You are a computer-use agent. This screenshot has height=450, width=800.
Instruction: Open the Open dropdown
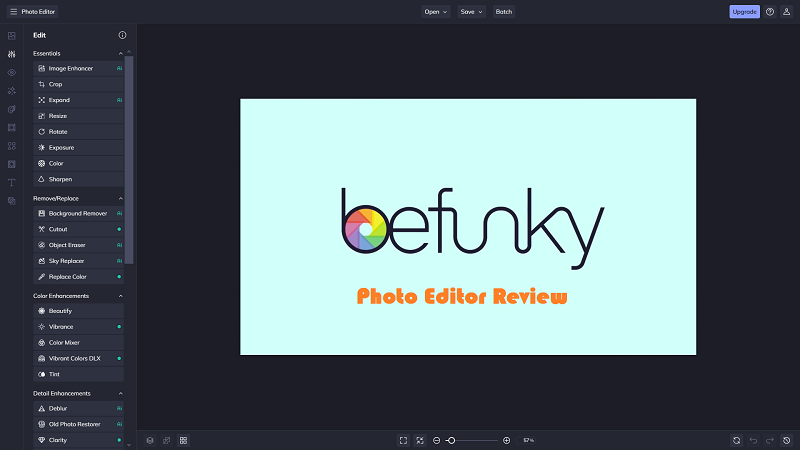(436, 12)
